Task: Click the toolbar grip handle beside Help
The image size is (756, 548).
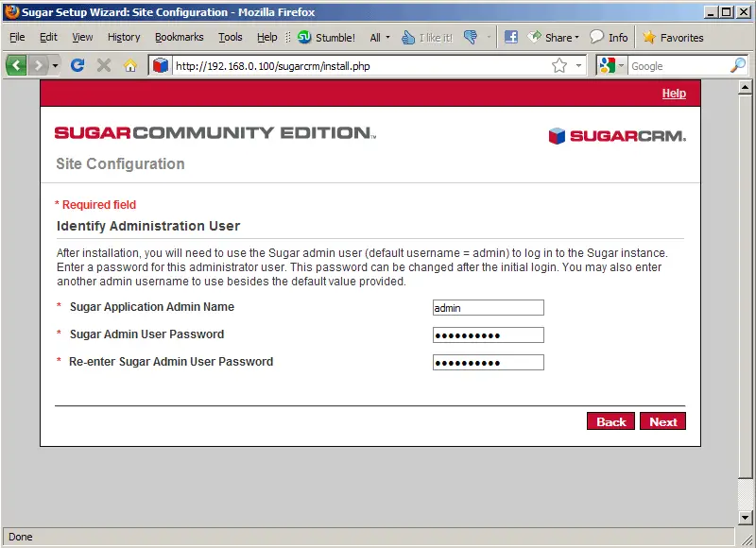Action: coord(288,37)
